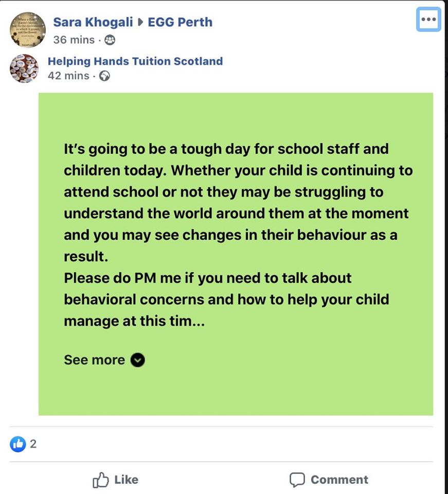Click the arrow between Sara Khogali and EGG Perth
Viewport: 448px width, 494px height.
click(140, 22)
